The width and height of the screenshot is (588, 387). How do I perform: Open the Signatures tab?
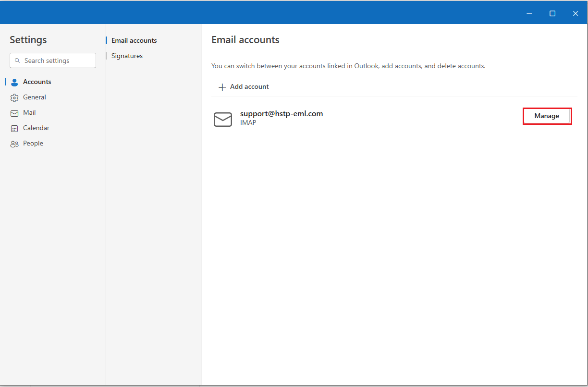[x=127, y=56]
